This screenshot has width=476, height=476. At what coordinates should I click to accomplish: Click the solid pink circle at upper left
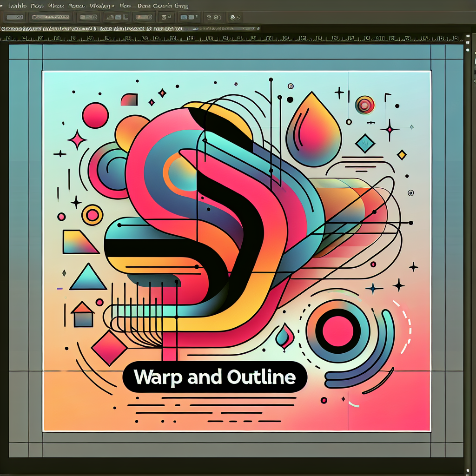pyautogui.click(x=95, y=115)
